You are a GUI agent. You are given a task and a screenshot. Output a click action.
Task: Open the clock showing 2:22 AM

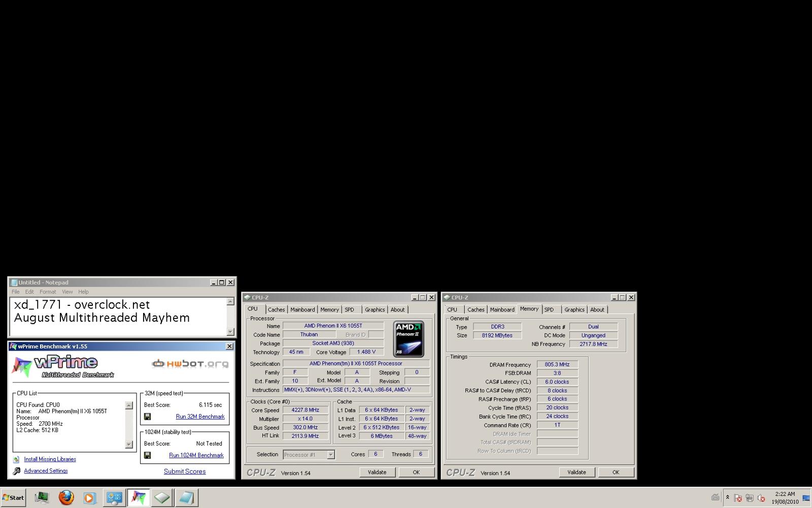click(x=785, y=497)
